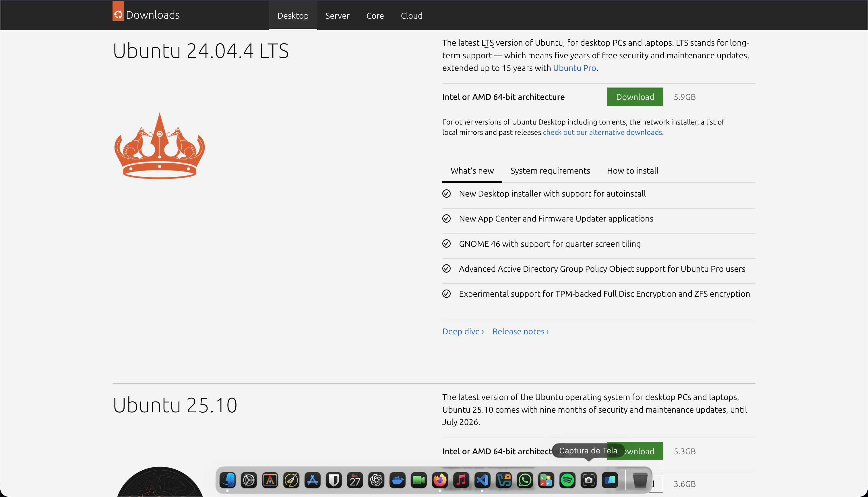Open Release notes chevron link

(x=520, y=331)
